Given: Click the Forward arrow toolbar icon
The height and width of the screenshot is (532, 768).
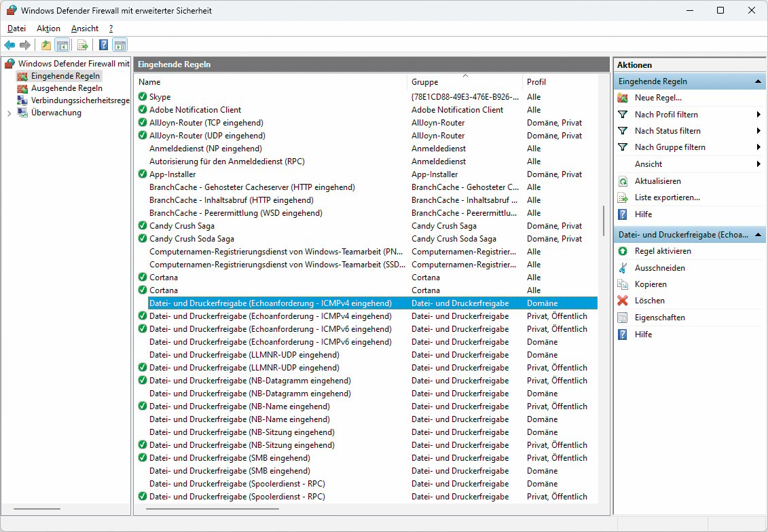Looking at the screenshot, I should tap(25, 45).
